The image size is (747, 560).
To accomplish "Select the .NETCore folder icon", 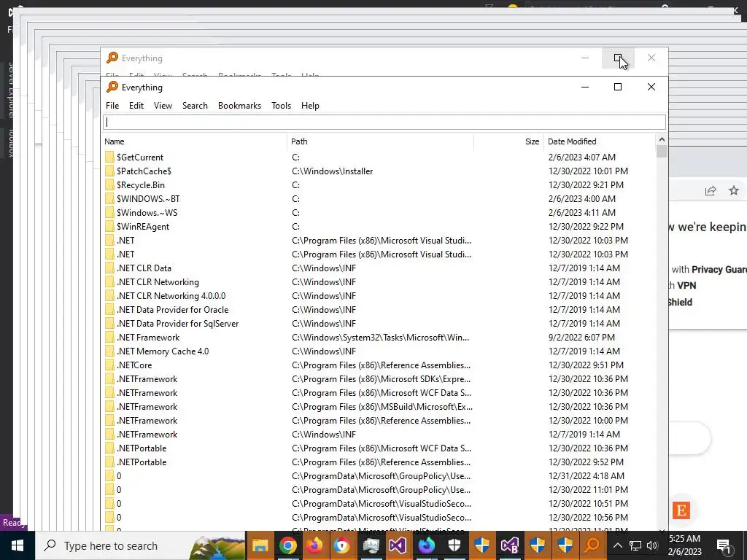I will (109, 365).
